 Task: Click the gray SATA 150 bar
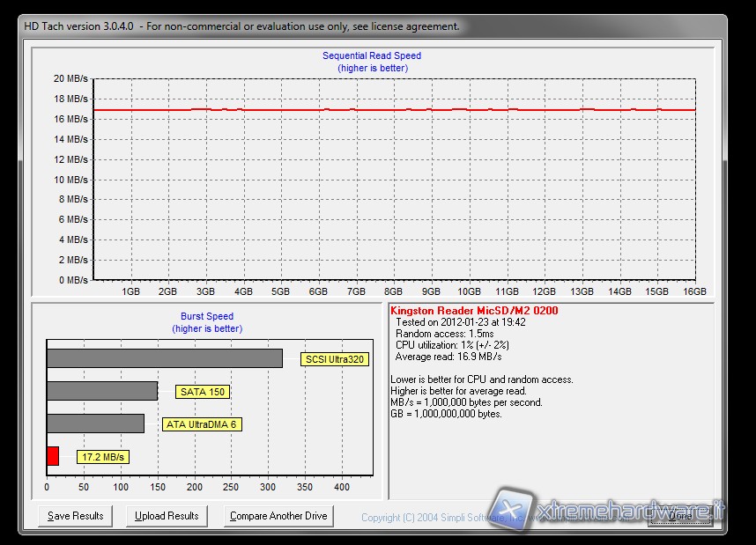(x=101, y=391)
